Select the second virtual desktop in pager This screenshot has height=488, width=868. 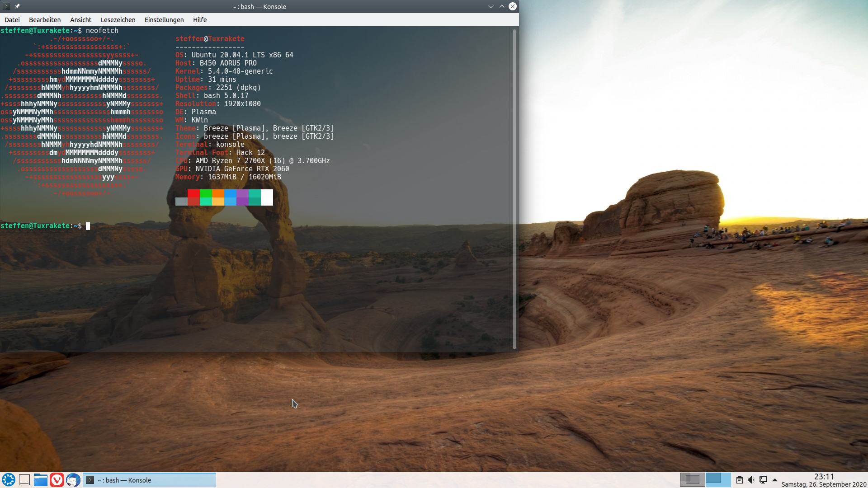point(718,479)
